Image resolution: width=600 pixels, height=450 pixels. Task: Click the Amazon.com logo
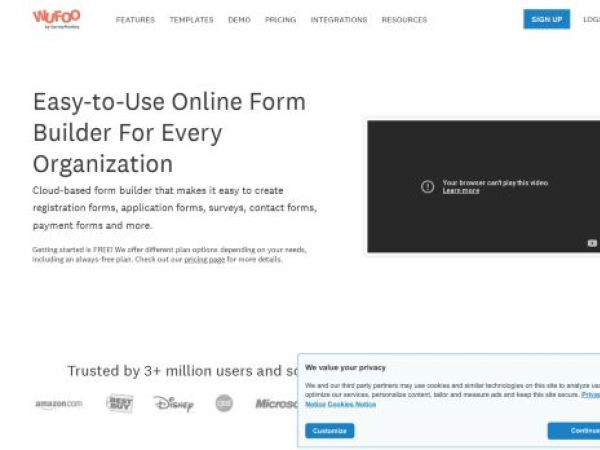pyautogui.click(x=59, y=404)
